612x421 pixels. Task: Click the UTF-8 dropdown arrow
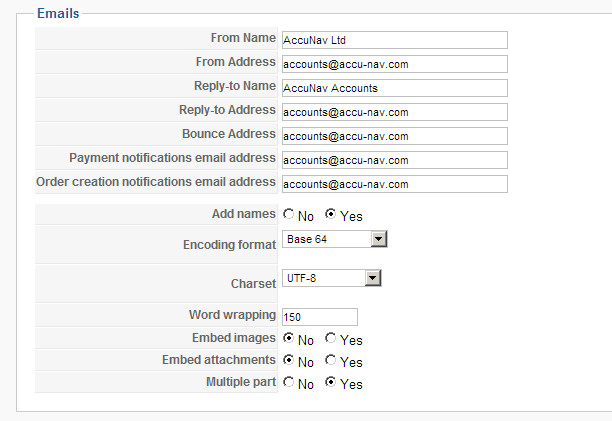coord(373,279)
